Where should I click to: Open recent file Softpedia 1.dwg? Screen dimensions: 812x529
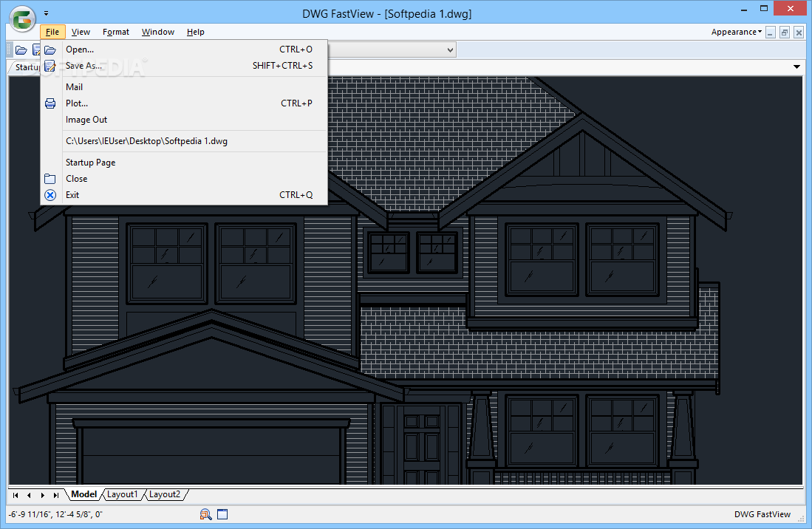point(184,141)
